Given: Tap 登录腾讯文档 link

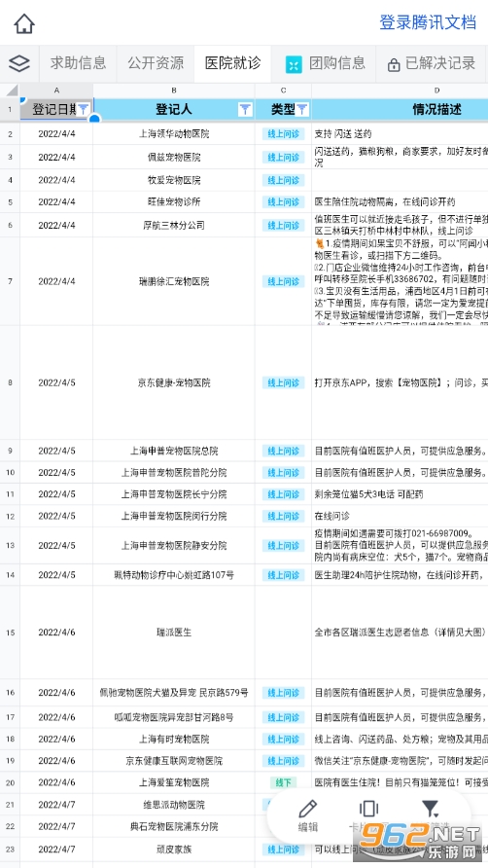Looking at the screenshot, I should pyautogui.click(x=428, y=22).
